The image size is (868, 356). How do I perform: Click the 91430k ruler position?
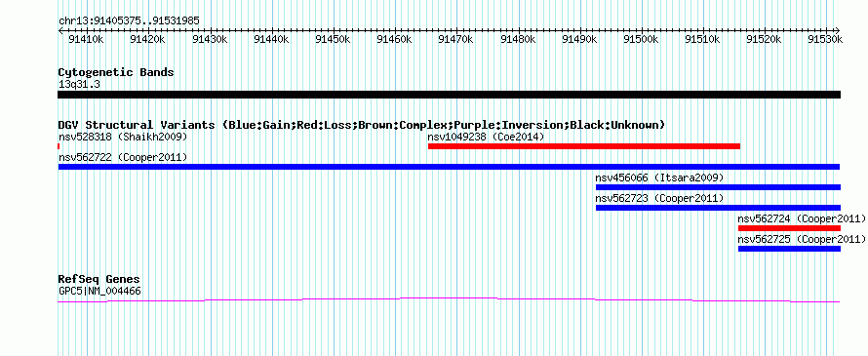click(210, 39)
